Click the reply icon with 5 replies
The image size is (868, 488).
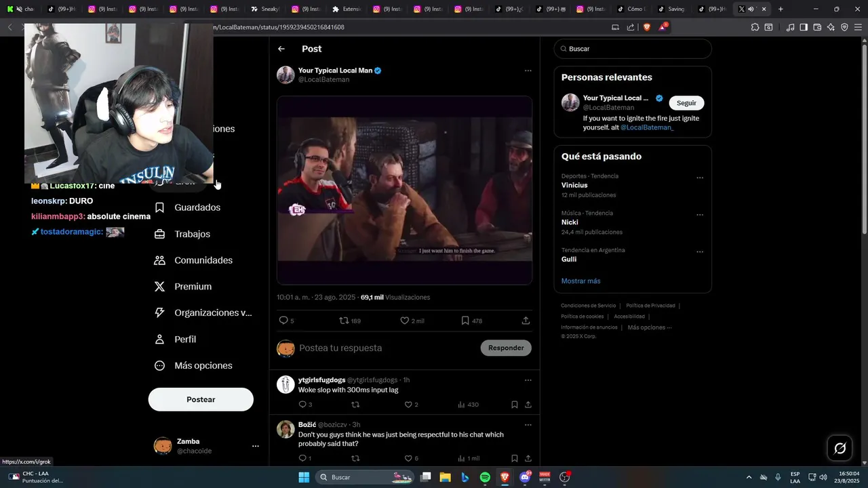click(x=286, y=321)
